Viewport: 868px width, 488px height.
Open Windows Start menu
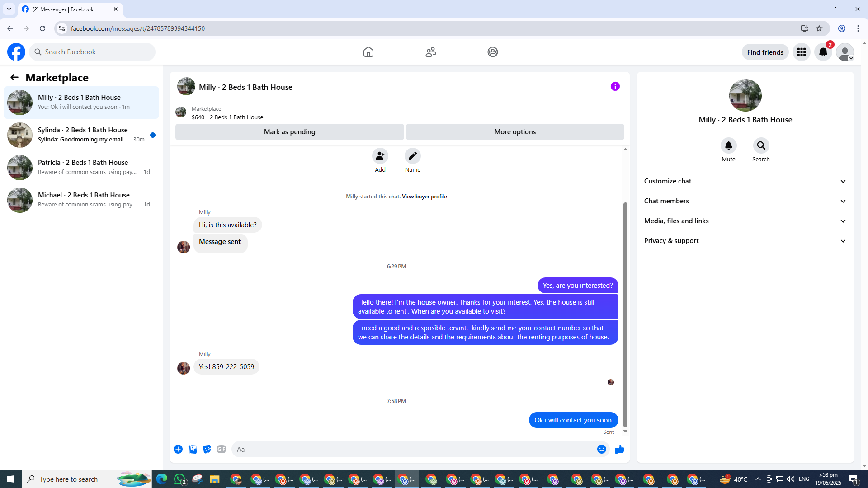pyautogui.click(x=11, y=479)
